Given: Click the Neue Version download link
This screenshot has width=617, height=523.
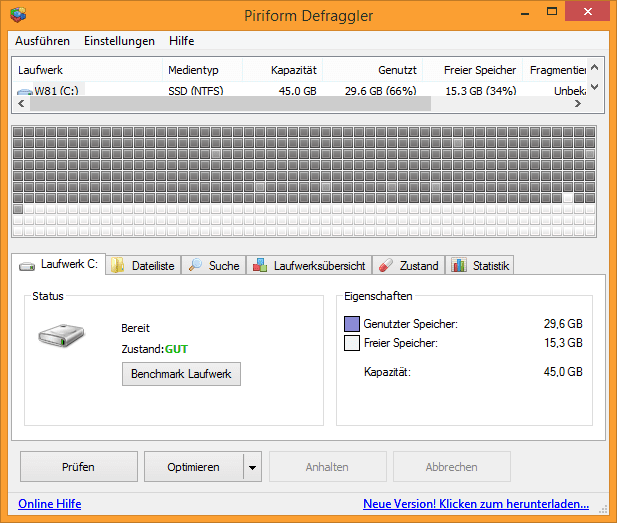Looking at the screenshot, I should tap(476, 504).
